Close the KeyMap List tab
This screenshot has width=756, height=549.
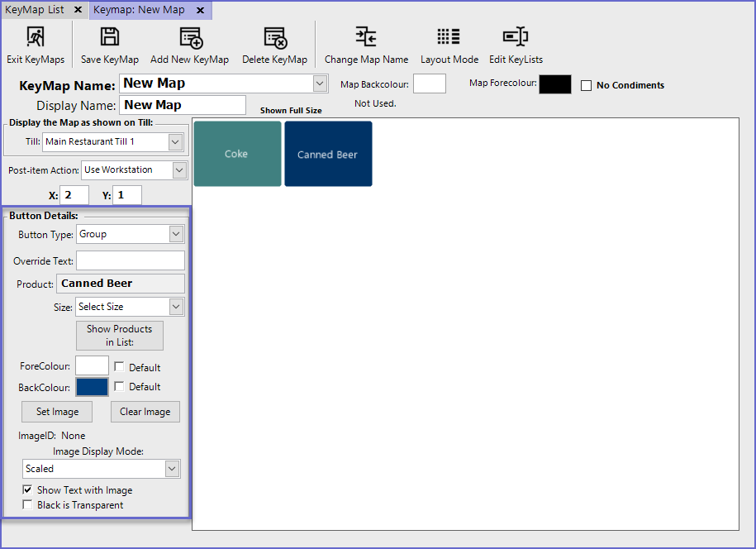tap(78, 10)
